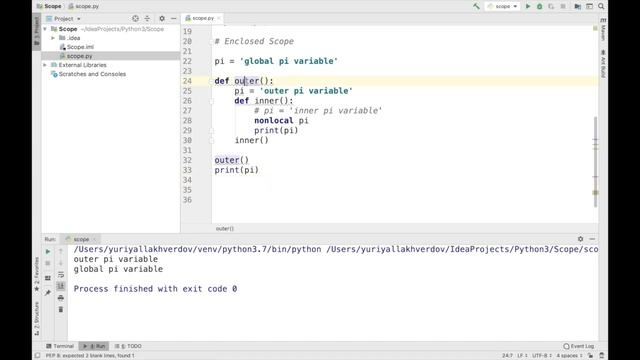Toggle the Ant Build side tab
The height and width of the screenshot is (360, 640).
[603, 64]
